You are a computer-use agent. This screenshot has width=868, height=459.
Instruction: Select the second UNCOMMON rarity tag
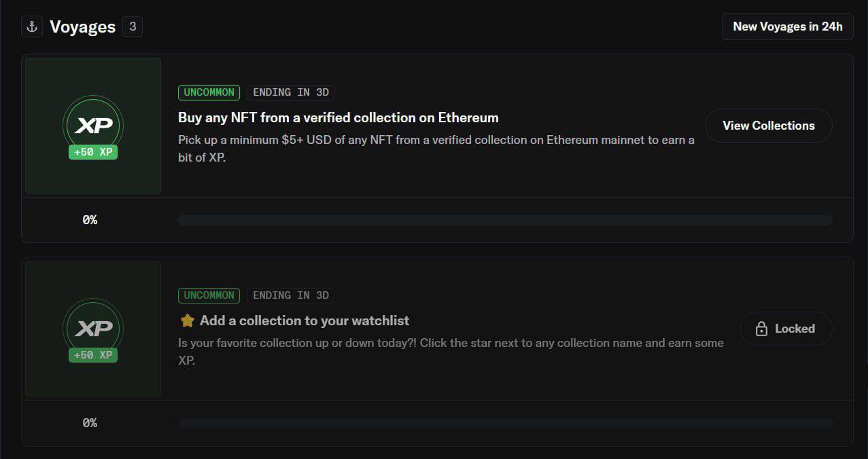pos(209,295)
